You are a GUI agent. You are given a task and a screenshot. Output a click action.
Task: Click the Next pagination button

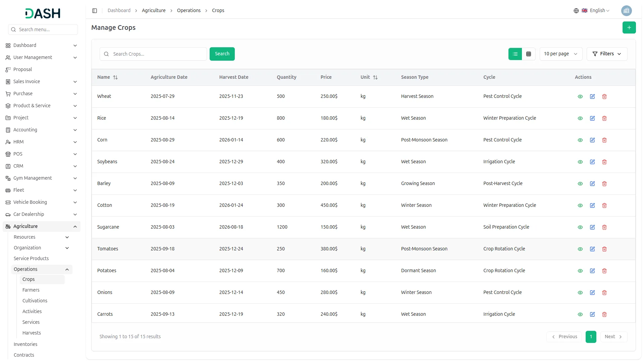point(613,337)
